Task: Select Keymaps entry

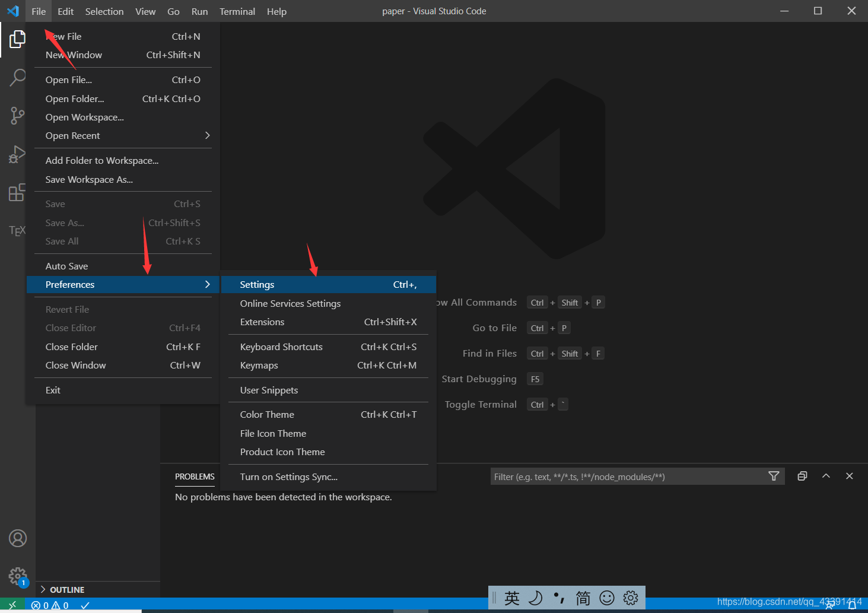Action: pos(328,365)
